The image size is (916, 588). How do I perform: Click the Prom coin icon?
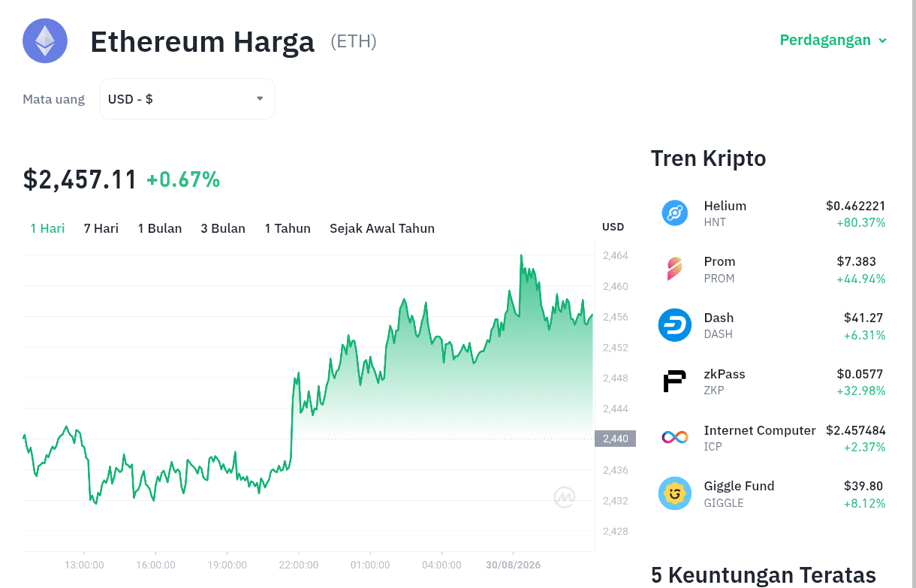click(674, 269)
